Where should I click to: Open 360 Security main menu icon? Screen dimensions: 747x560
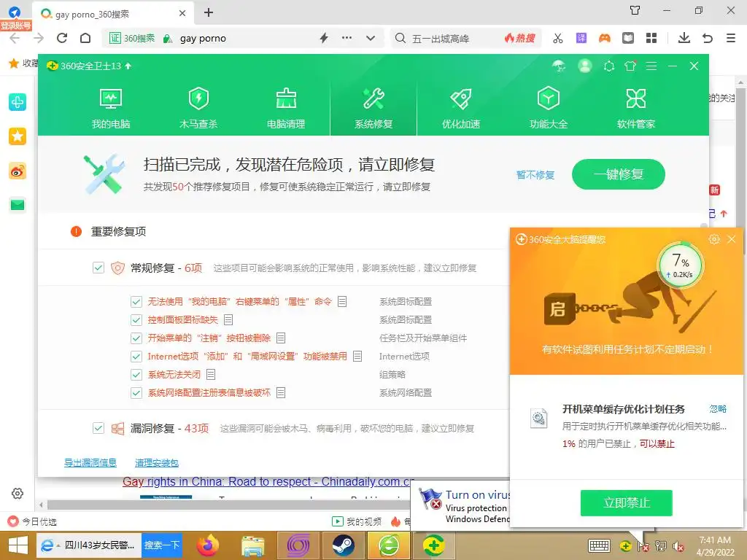(651, 66)
